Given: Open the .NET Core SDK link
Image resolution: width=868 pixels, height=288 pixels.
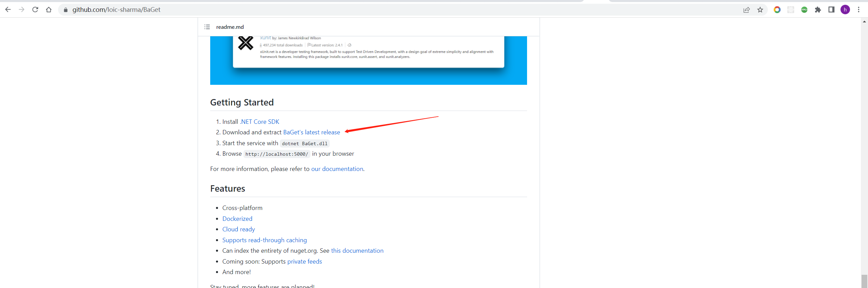Looking at the screenshot, I should click(x=259, y=121).
